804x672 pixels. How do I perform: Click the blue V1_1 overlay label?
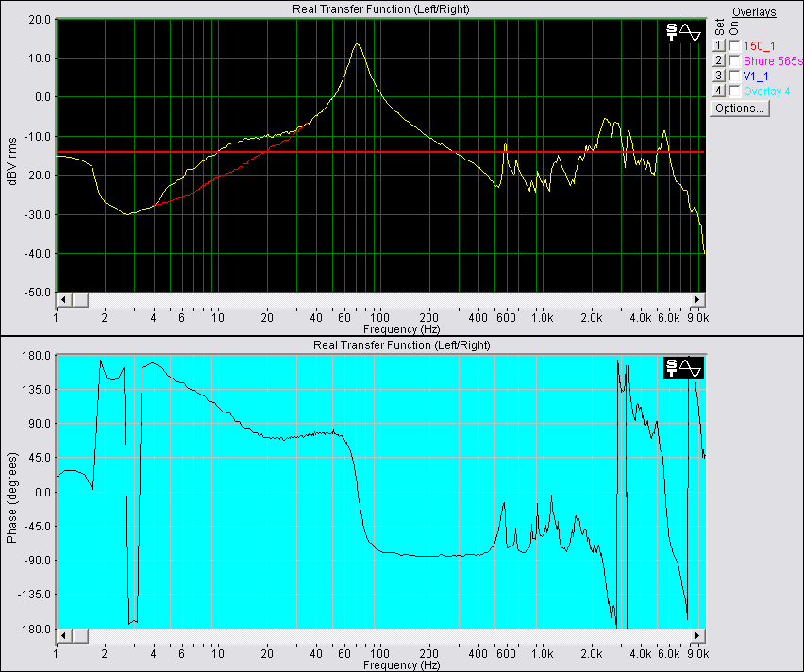pos(756,76)
